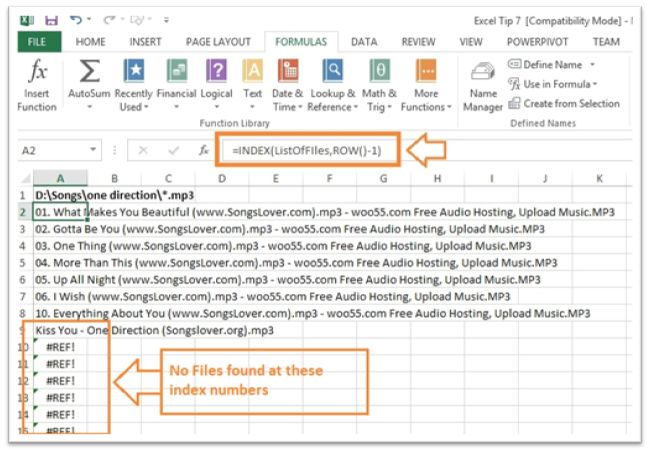The image size is (649, 452).
Task: Select the FORMULAS tab
Action: [x=301, y=42]
